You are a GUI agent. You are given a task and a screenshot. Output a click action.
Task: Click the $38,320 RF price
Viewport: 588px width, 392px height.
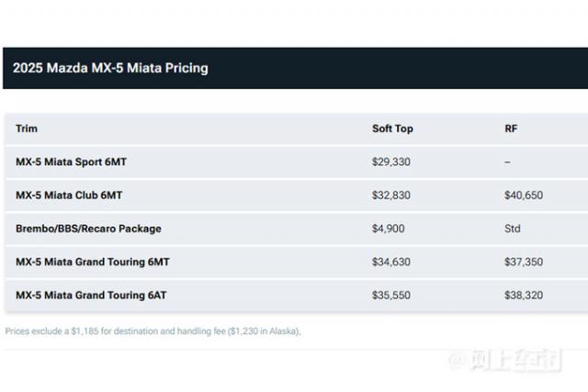[524, 296]
